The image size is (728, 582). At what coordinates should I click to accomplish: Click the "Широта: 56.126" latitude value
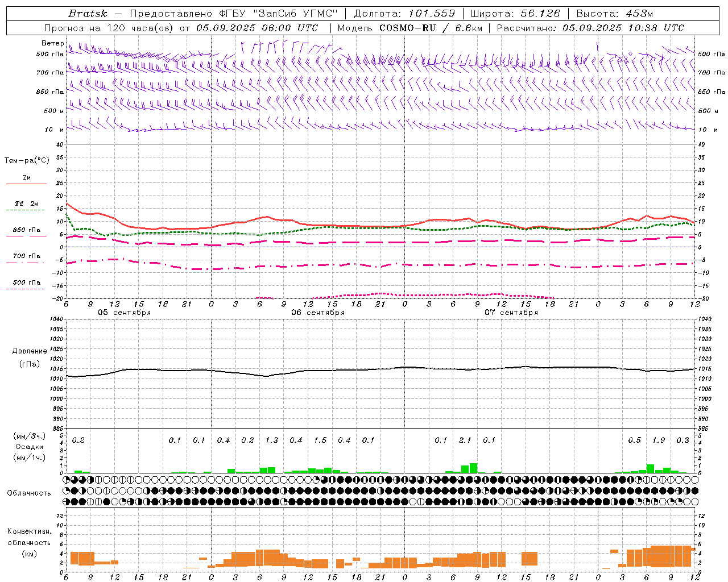coord(515,14)
